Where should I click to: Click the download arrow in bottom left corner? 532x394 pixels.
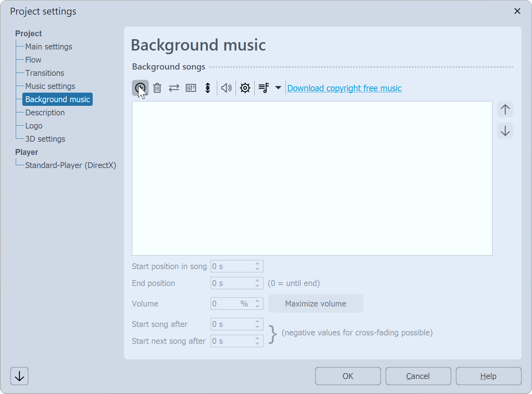[19, 376]
